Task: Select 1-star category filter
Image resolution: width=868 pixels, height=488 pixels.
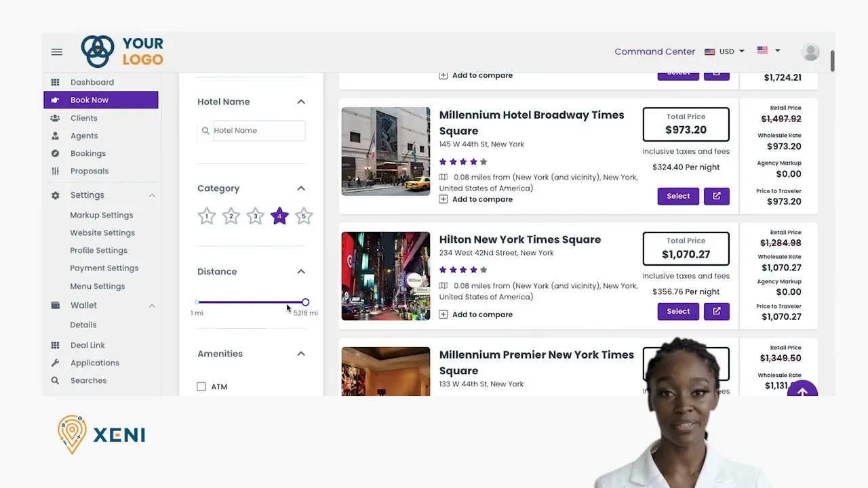Action: pos(207,216)
